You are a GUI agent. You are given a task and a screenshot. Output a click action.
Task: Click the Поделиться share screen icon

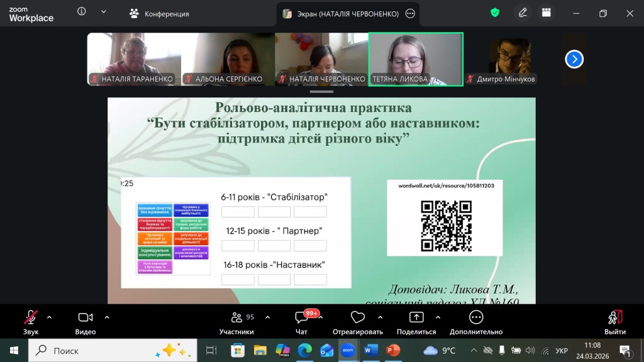pos(416,318)
